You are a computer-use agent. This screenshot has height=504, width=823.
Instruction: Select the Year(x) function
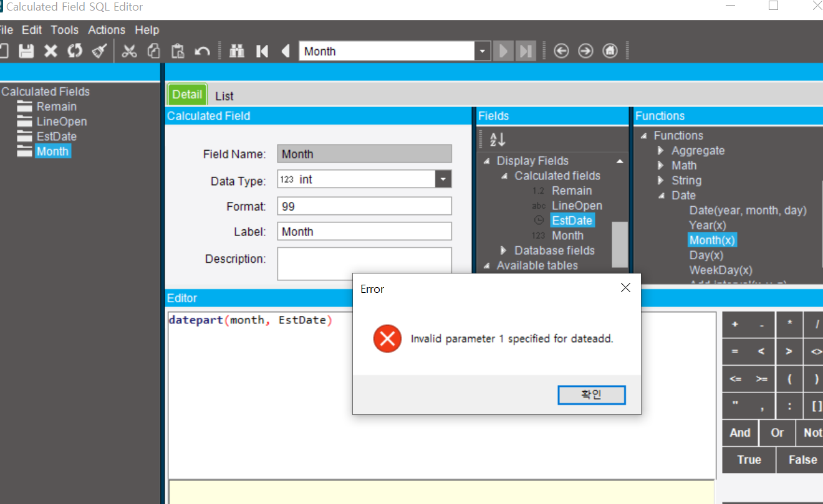(x=707, y=225)
